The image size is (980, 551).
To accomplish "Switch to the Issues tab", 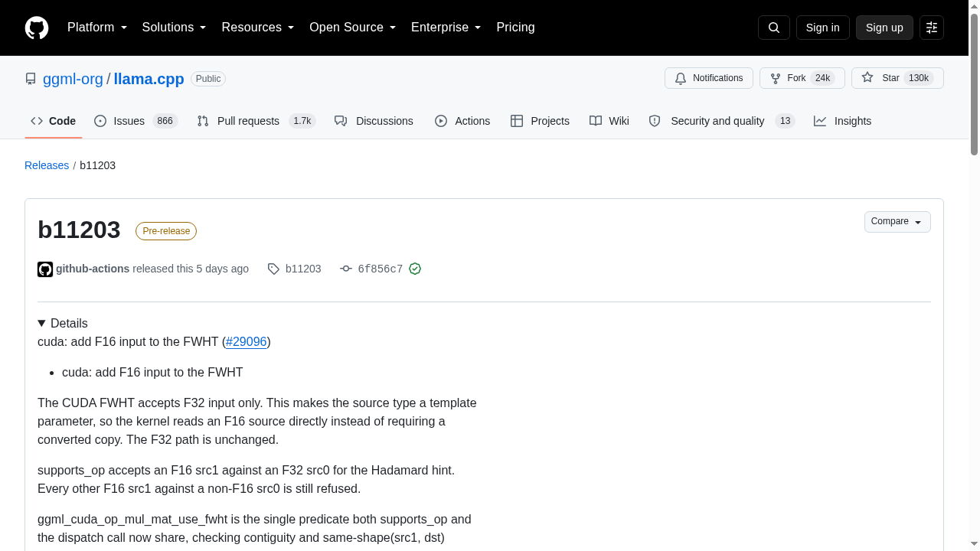I will pos(136,121).
